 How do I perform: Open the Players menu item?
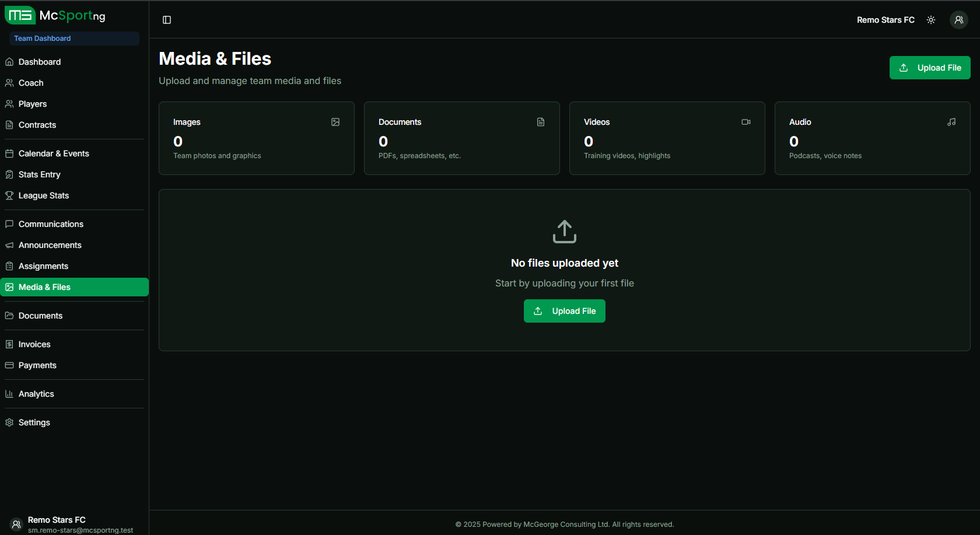tap(33, 104)
